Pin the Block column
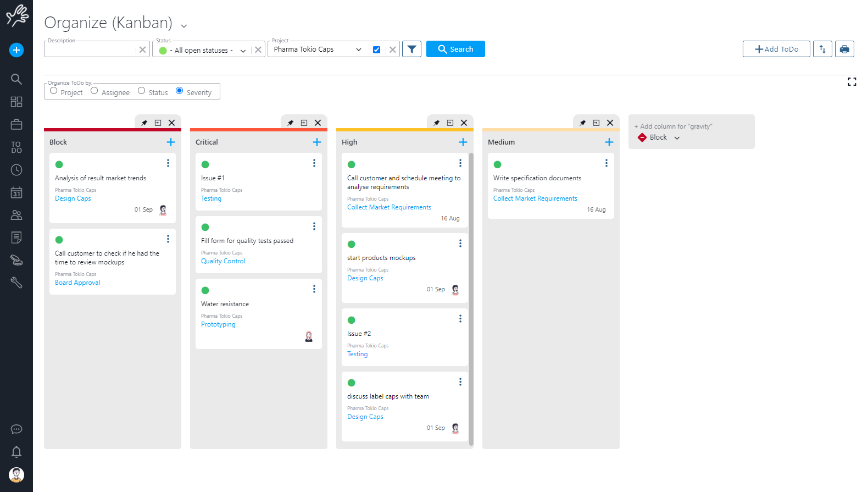Screen dimensions: 868x492 coord(144,123)
